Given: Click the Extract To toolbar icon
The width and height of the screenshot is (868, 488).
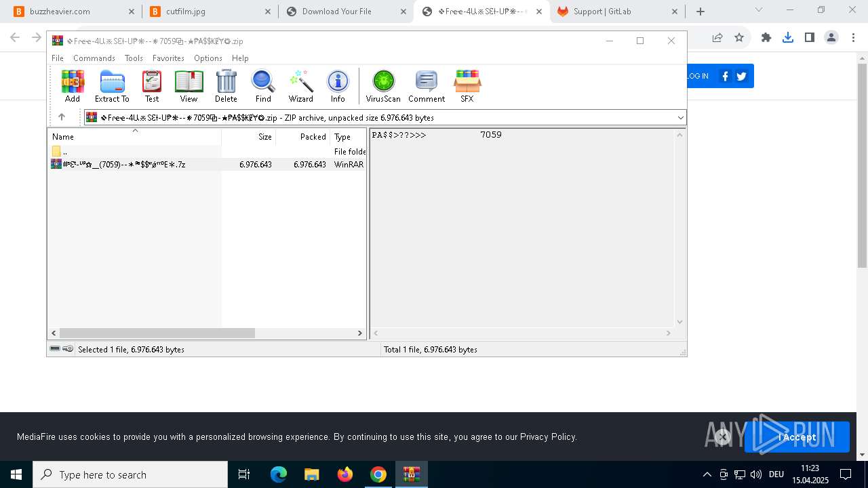Looking at the screenshot, I should click(x=112, y=86).
